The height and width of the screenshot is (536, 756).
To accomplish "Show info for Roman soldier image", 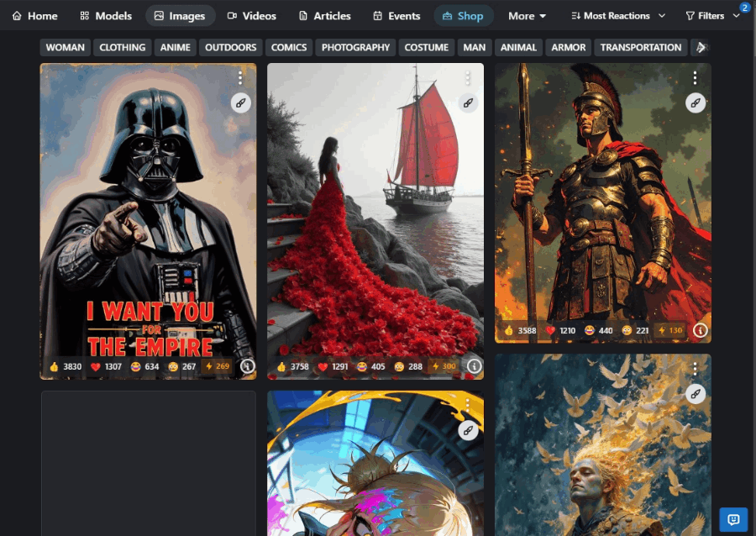I will tap(701, 330).
